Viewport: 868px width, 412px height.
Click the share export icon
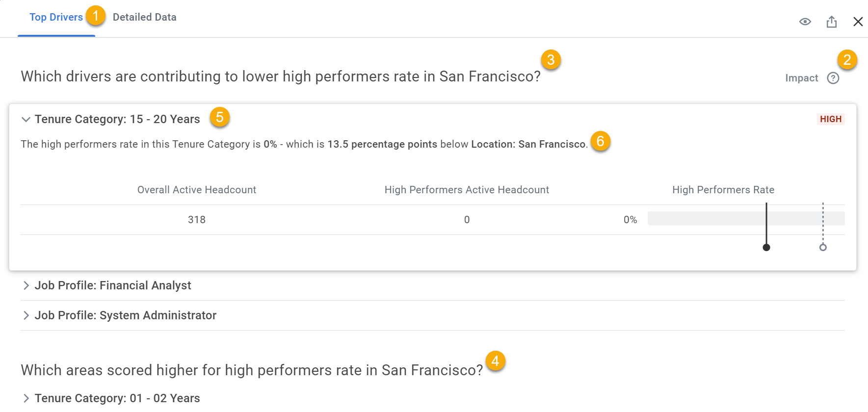coord(831,22)
